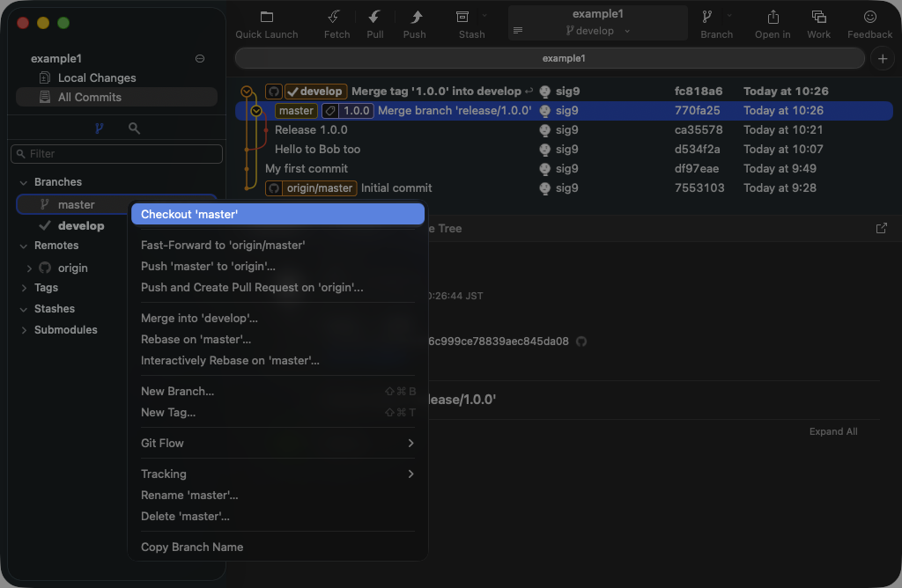This screenshot has width=902, height=588.
Task: Open the Work windows icon
Action: coord(818,17)
